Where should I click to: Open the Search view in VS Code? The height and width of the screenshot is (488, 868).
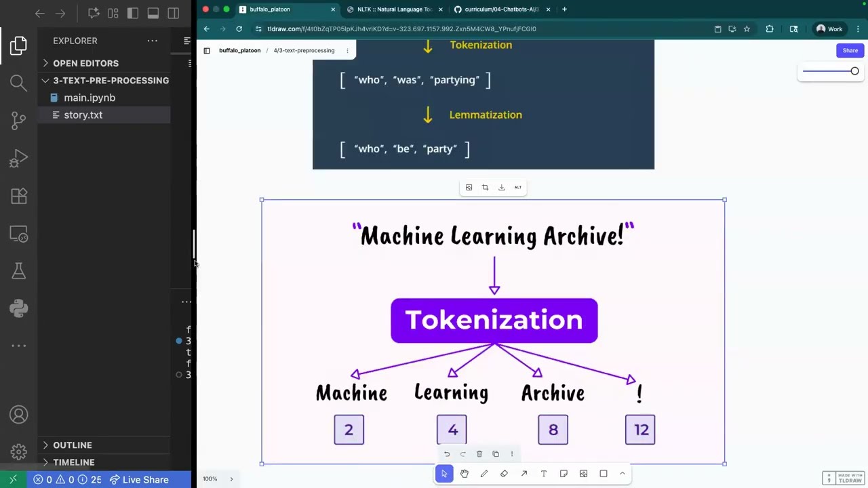coord(18,83)
